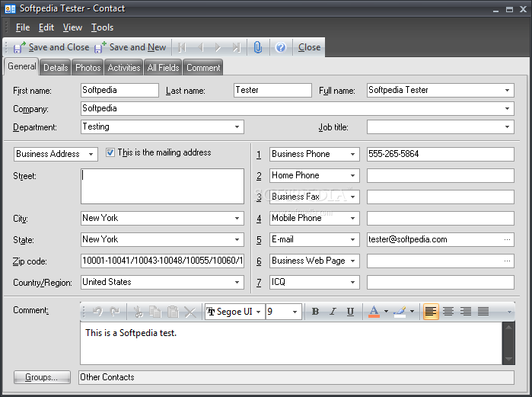The height and width of the screenshot is (397, 532).
Task: Go to the last contact record
Action: click(x=237, y=47)
